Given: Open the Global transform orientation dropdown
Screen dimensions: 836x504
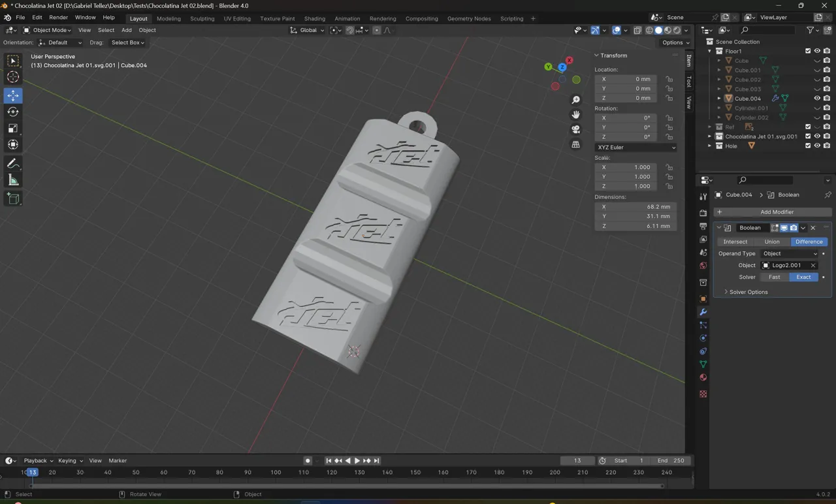Looking at the screenshot, I should (x=307, y=30).
